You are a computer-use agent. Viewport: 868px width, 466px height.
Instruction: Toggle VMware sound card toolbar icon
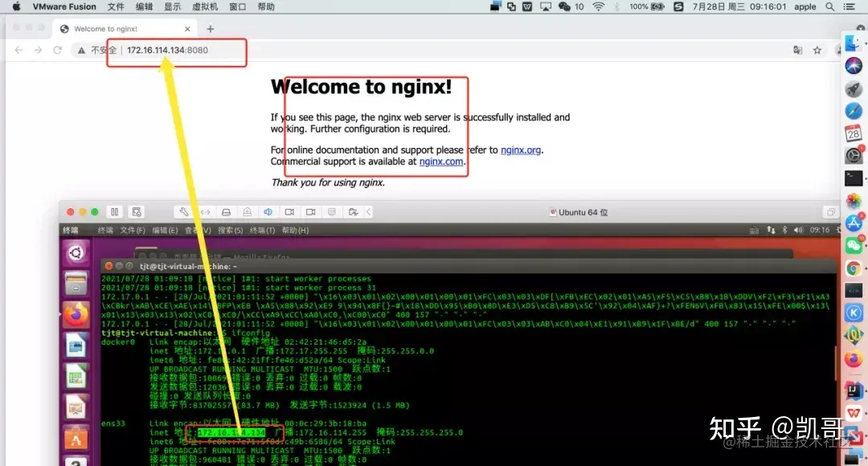268,212
